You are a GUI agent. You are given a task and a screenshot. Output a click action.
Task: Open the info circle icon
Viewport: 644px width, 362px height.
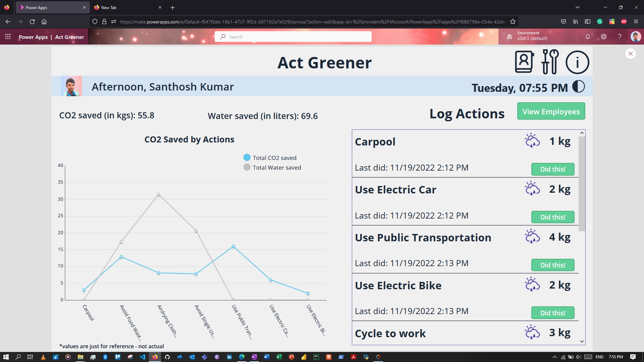(x=577, y=62)
